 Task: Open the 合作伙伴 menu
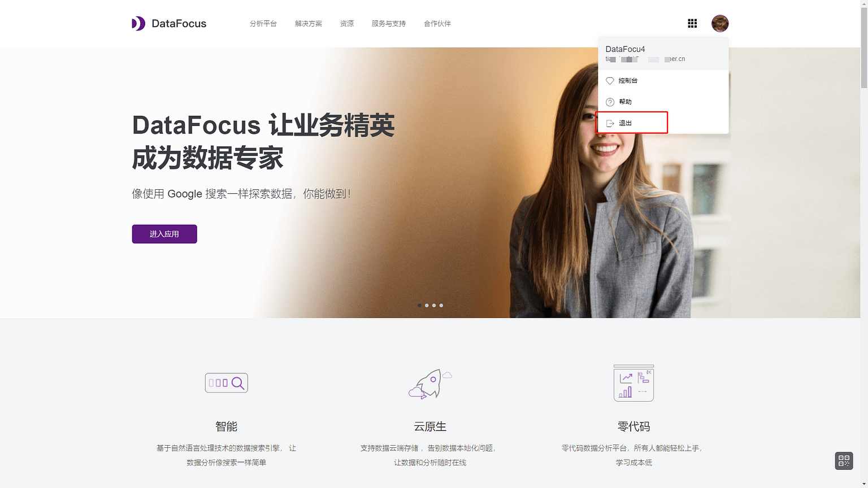437,24
